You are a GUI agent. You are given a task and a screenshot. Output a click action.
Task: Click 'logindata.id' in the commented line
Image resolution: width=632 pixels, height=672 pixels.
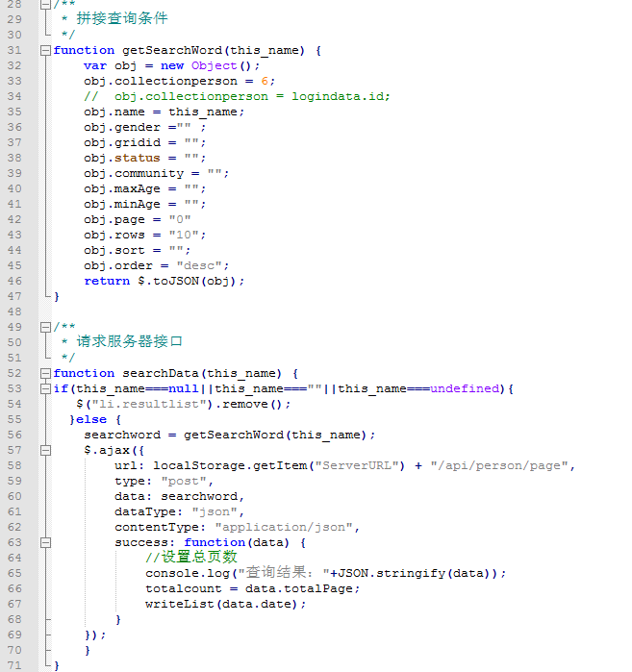[x=339, y=96]
